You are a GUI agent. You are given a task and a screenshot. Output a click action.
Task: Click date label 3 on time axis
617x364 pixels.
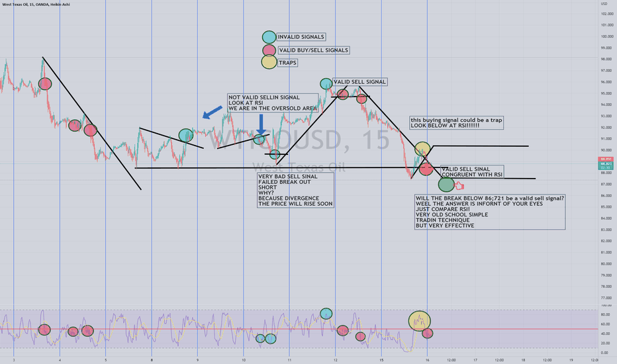coord(14,360)
